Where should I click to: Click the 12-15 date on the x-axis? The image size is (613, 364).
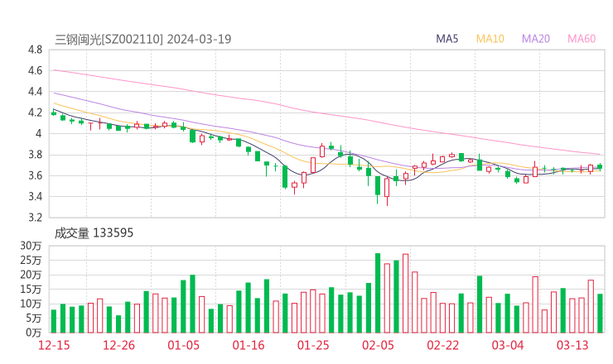pos(55,345)
